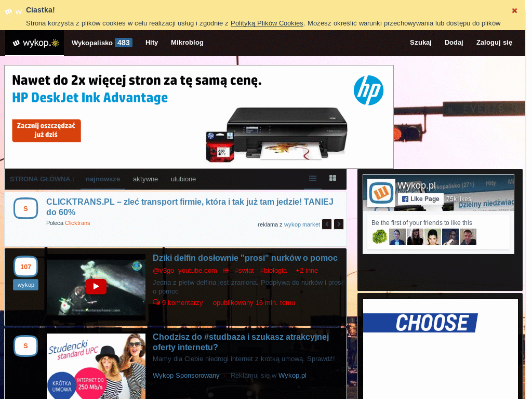Click the Wykop.pl Facebook page logo

click(381, 192)
